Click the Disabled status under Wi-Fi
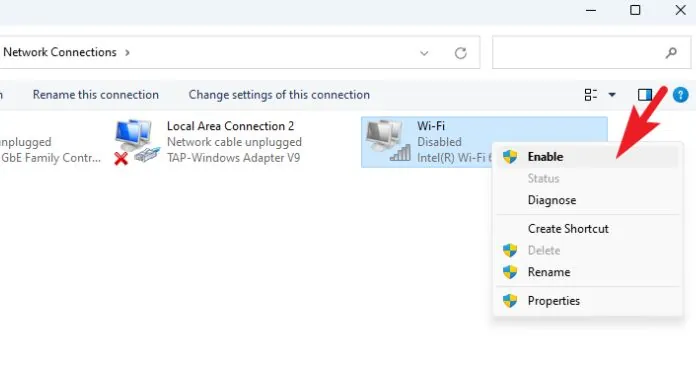The image size is (696, 391). coord(439,142)
